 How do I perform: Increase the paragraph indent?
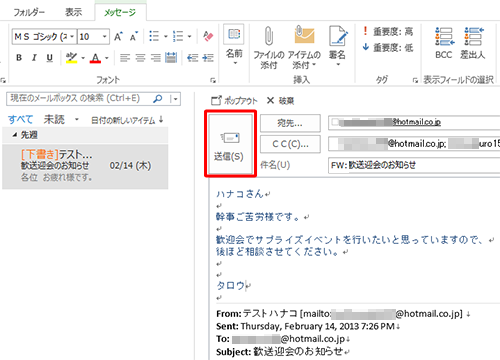point(208,58)
